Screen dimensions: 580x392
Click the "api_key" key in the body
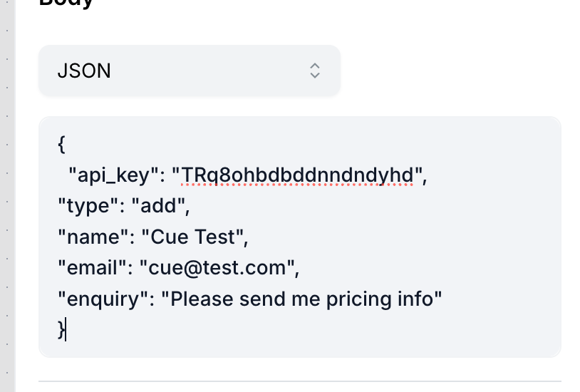113,175
